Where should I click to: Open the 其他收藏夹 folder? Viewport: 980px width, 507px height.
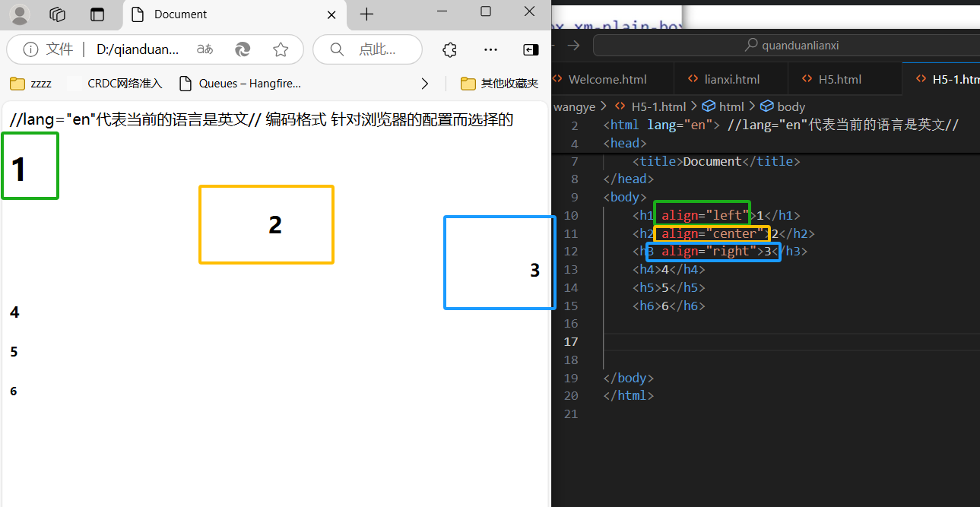click(x=500, y=84)
